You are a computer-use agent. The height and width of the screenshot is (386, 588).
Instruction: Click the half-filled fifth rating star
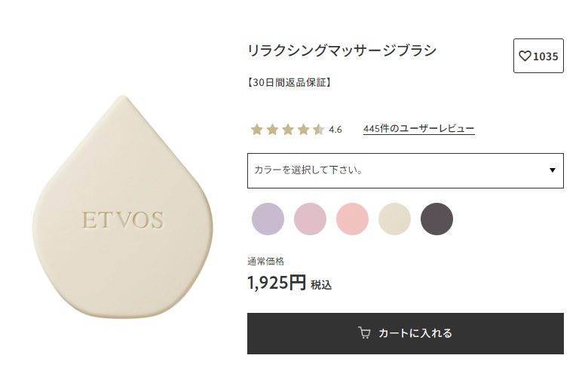319,130
